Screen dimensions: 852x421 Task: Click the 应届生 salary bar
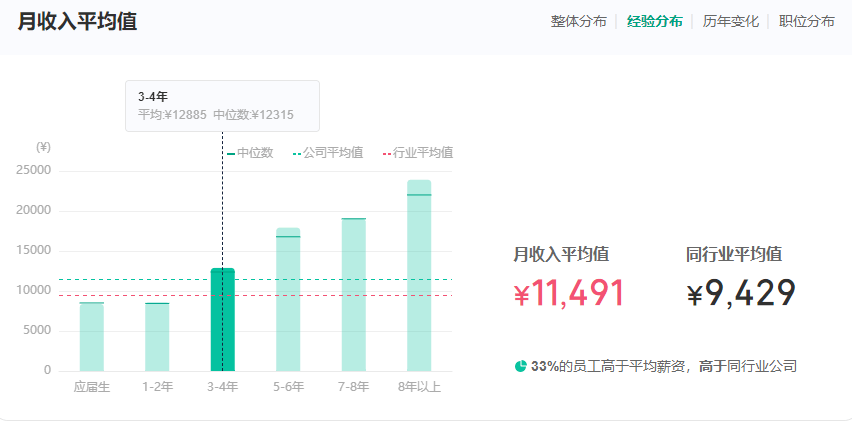(x=92, y=336)
